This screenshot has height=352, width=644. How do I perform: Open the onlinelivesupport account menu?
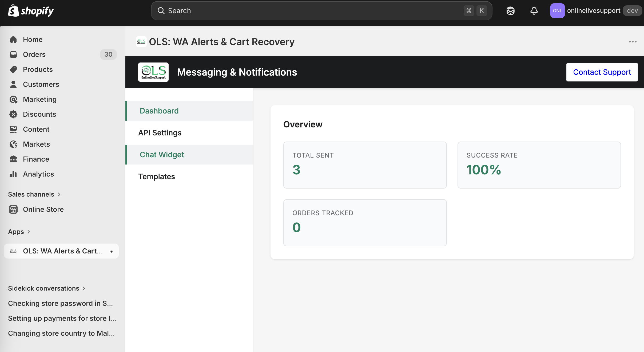pyautogui.click(x=596, y=11)
